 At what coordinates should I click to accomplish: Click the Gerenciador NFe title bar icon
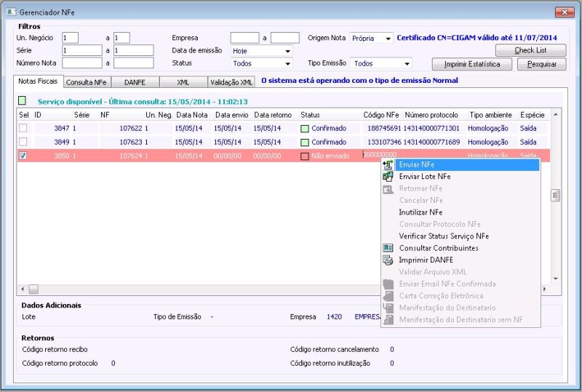tap(12, 12)
